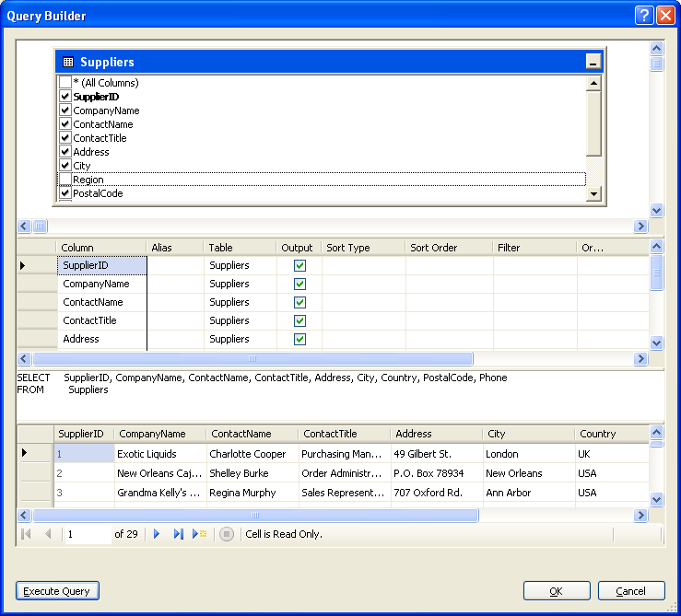Add new record with star arrow icon
Image resolution: width=681 pixels, height=616 pixels.
click(199, 534)
